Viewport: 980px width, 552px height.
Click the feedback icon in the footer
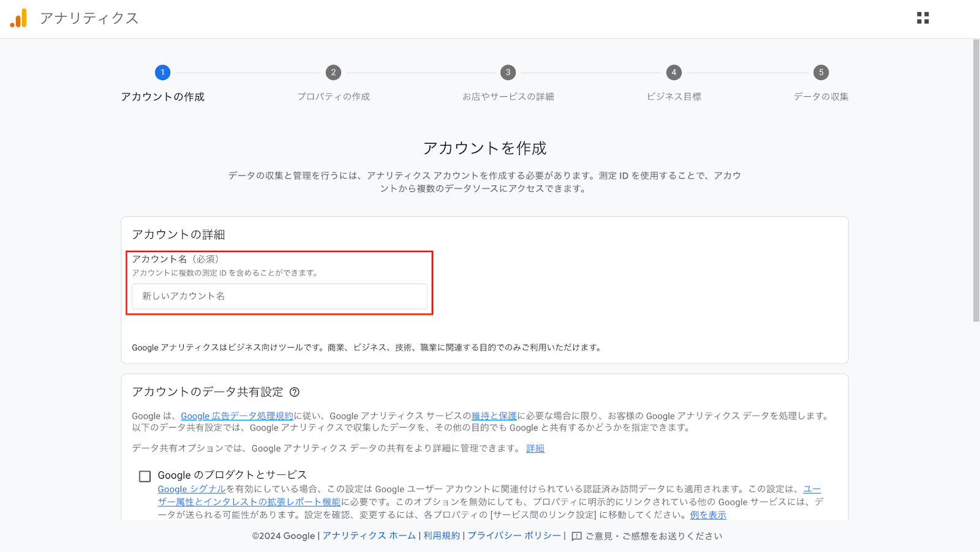[576, 536]
